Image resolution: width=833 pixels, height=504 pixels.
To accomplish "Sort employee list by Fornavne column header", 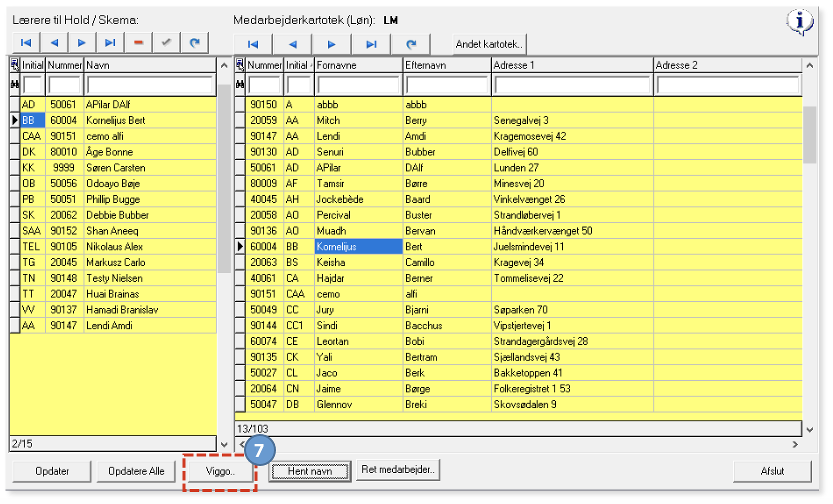I will tap(358, 65).
